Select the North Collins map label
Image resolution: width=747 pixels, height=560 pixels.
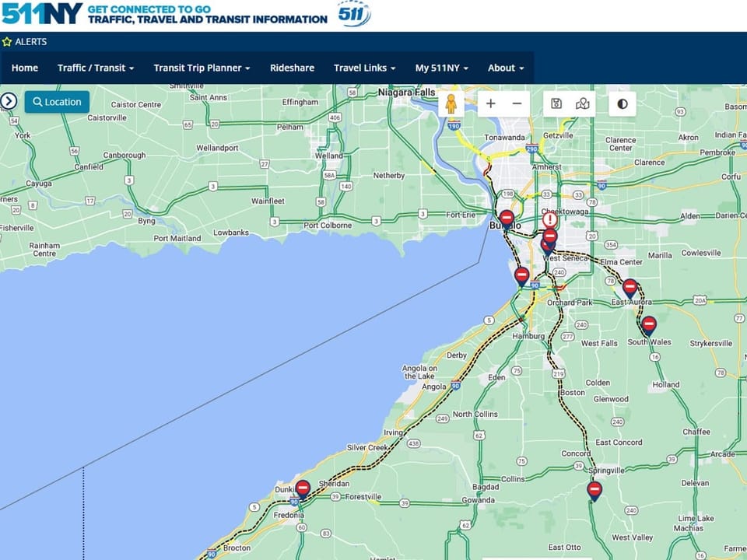(x=475, y=415)
